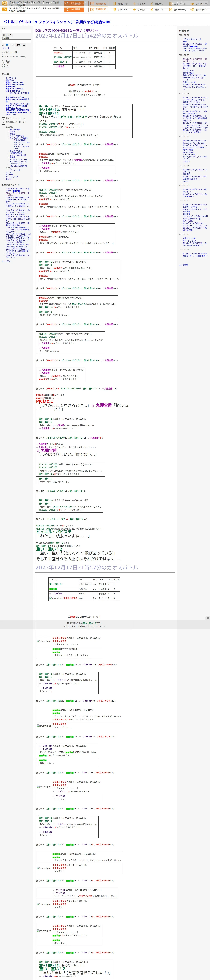Viewport: 210px width, 980px height.
Task: Open Discordサーバー link in sidebar
Action: pos(18,165)
